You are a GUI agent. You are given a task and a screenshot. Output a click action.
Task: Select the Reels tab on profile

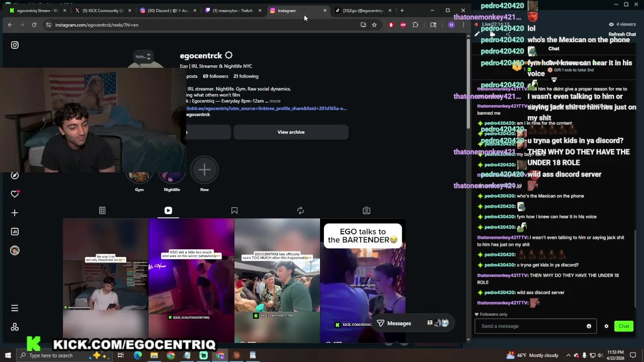[x=168, y=211]
